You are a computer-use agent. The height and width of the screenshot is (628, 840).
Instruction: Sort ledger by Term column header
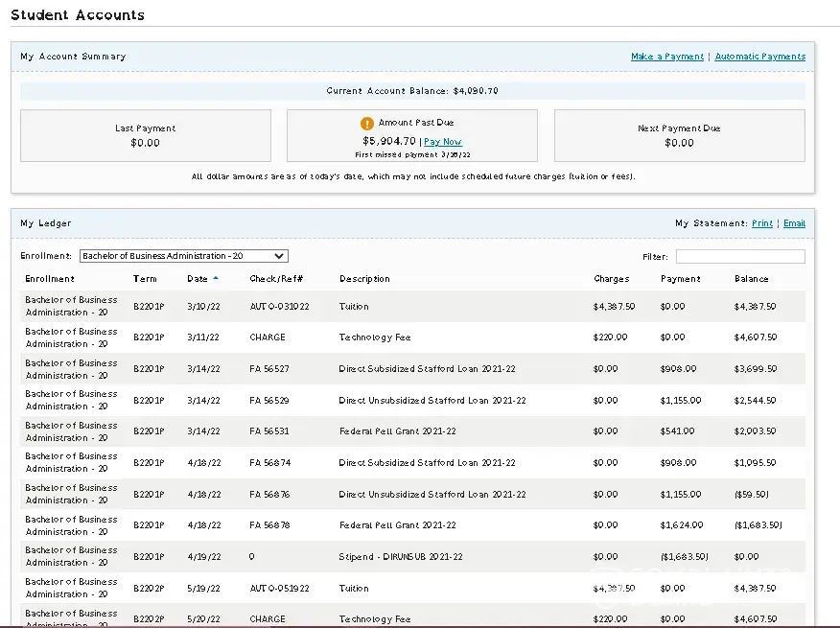[x=145, y=279]
